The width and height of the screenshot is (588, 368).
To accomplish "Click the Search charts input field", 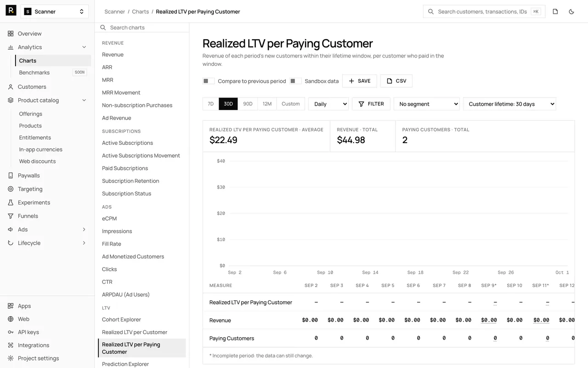I will [142, 28].
